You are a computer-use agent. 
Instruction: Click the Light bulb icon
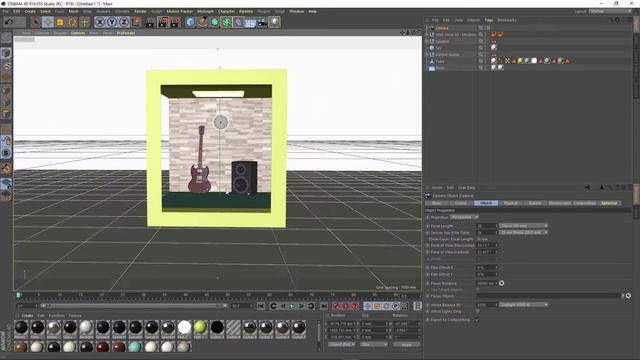coord(274,22)
